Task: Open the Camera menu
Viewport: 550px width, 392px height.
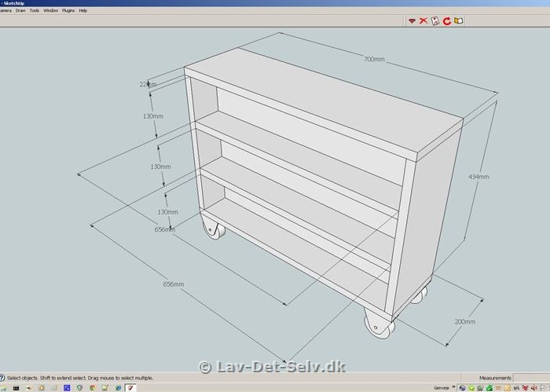Action: click(5, 10)
